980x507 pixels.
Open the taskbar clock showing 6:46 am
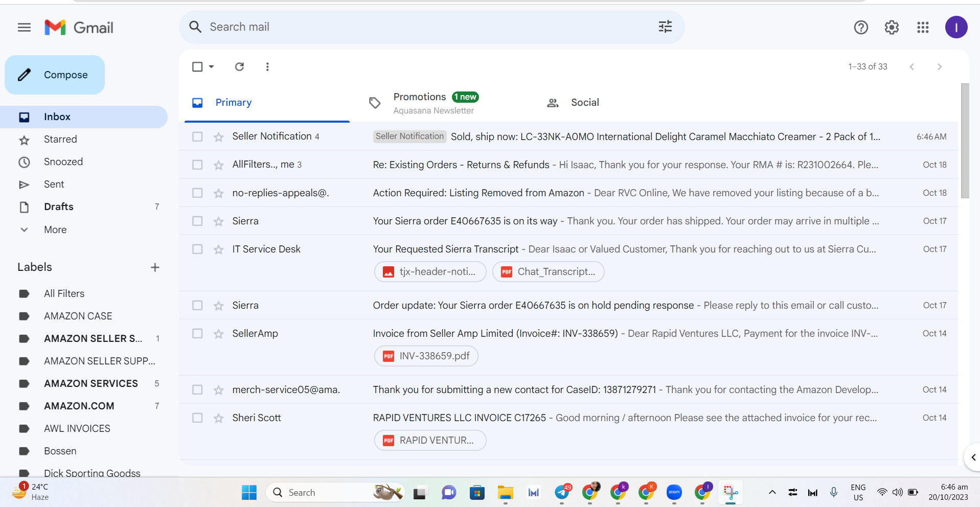[x=948, y=492]
